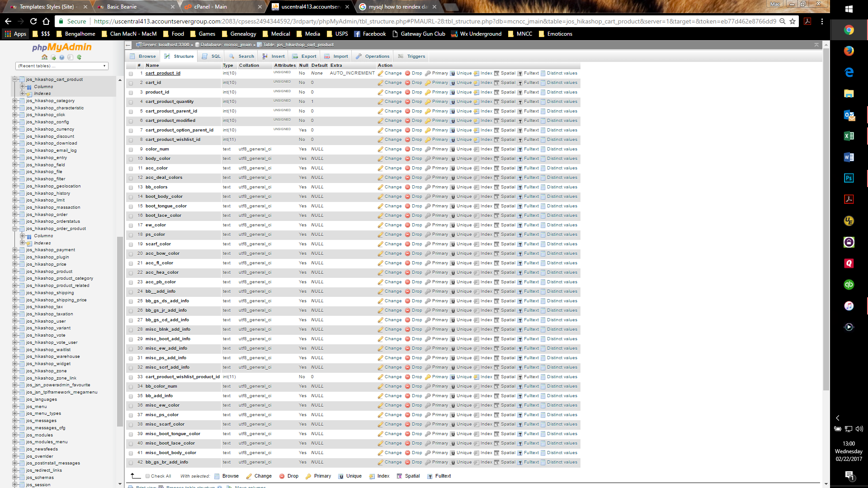The height and width of the screenshot is (488, 868).
Task: Click Change pencil icon for cart_id row
Action: coord(381,83)
